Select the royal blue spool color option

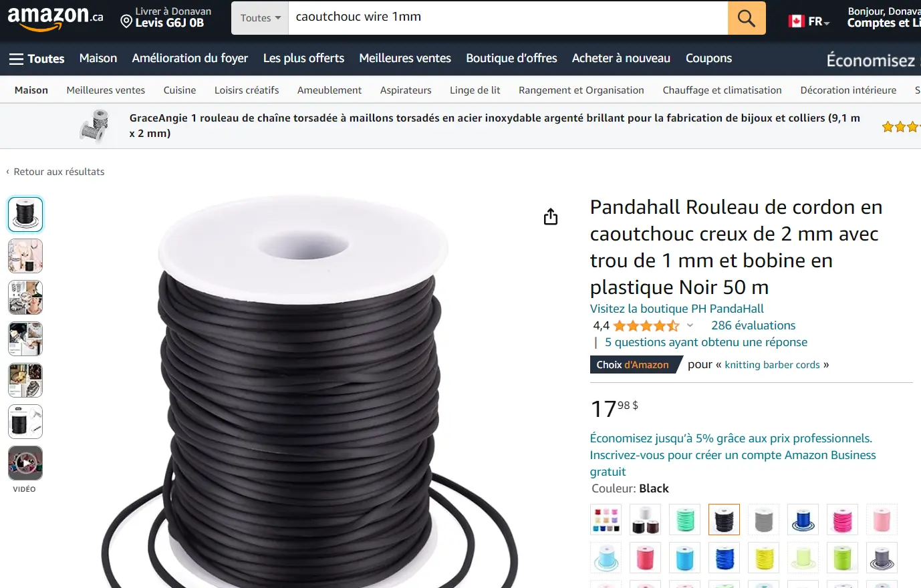803,519
